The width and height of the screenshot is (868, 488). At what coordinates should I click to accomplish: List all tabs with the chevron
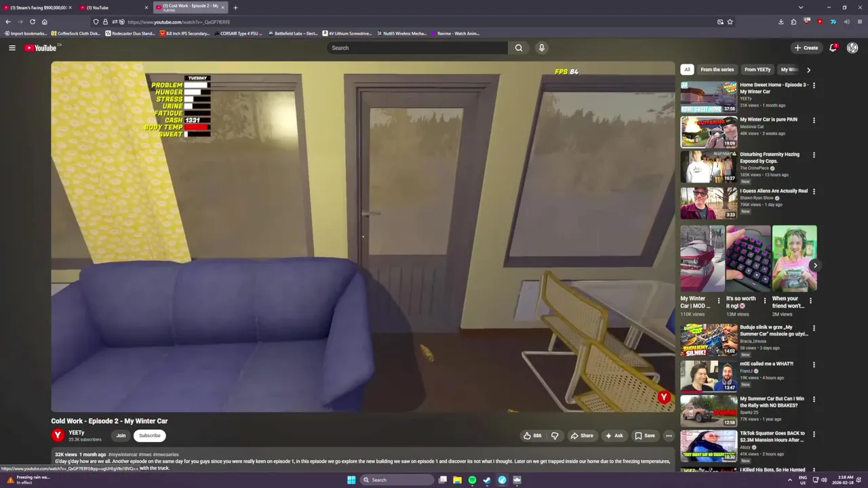click(x=801, y=7)
